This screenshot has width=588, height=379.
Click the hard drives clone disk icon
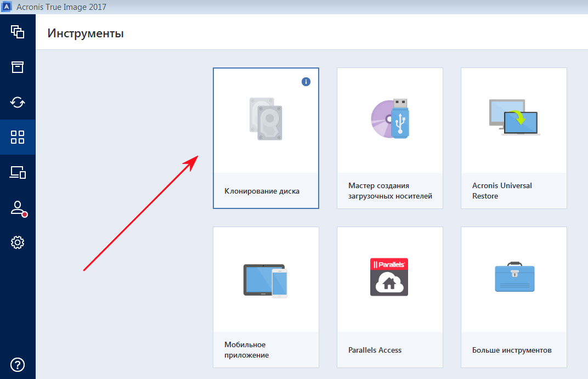[x=266, y=119]
